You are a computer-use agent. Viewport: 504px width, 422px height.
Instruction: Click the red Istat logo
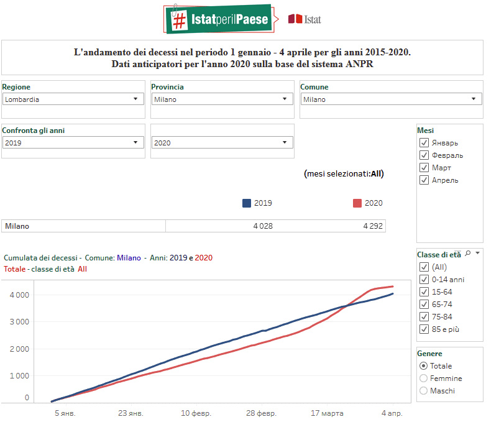click(305, 19)
